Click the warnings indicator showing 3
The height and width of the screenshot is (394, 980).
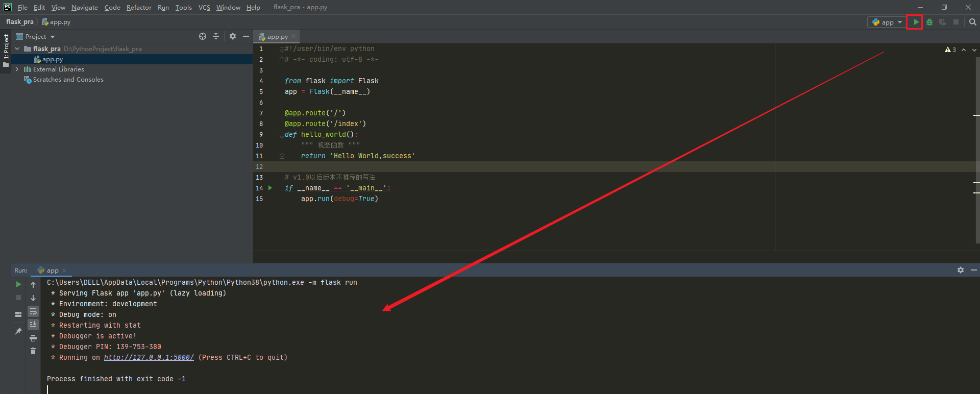pos(950,50)
